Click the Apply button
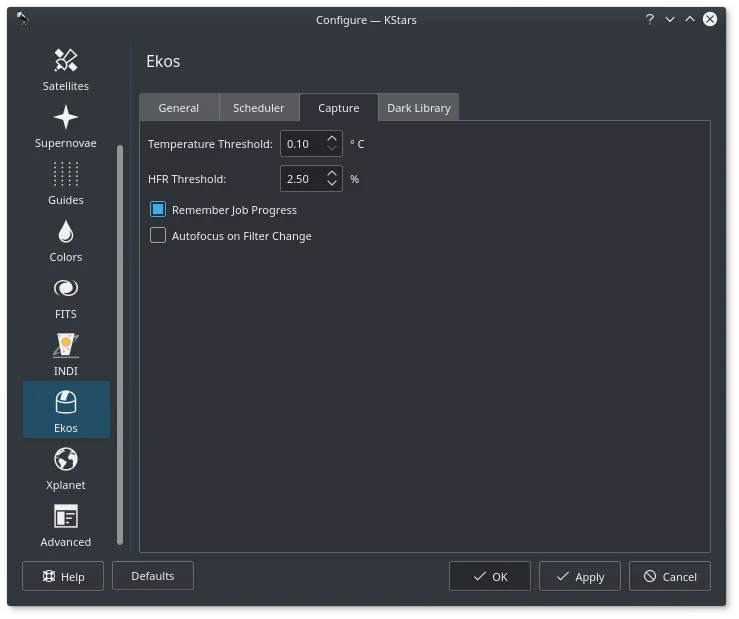Image resolution: width=739 pixels, height=619 pixels. [580, 576]
